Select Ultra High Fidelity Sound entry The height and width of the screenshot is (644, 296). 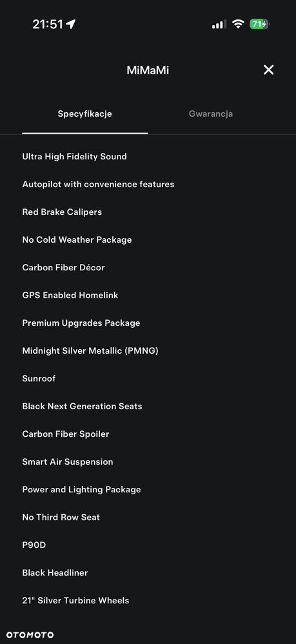click(74, 156)
